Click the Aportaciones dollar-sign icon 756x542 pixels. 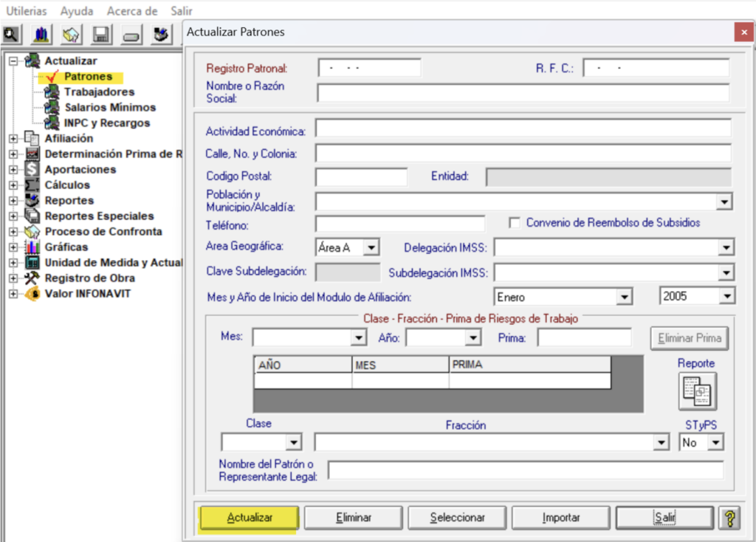[x=32, y=169]
